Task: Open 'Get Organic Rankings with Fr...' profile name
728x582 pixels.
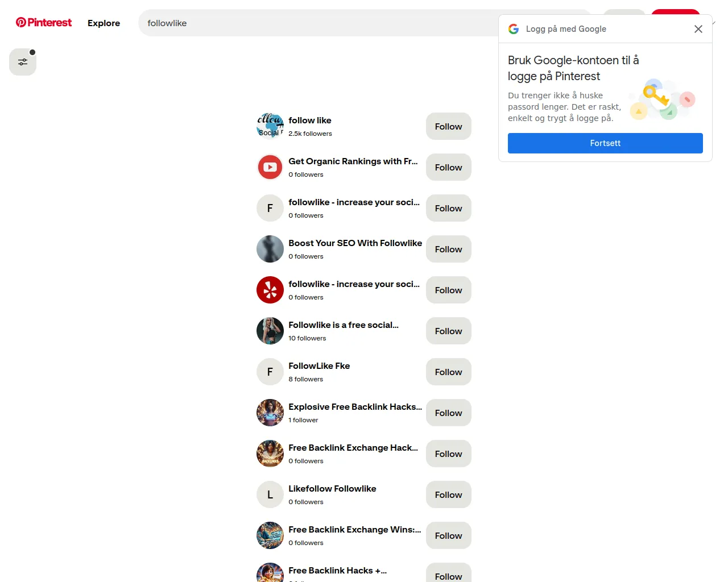Action: 353,161
